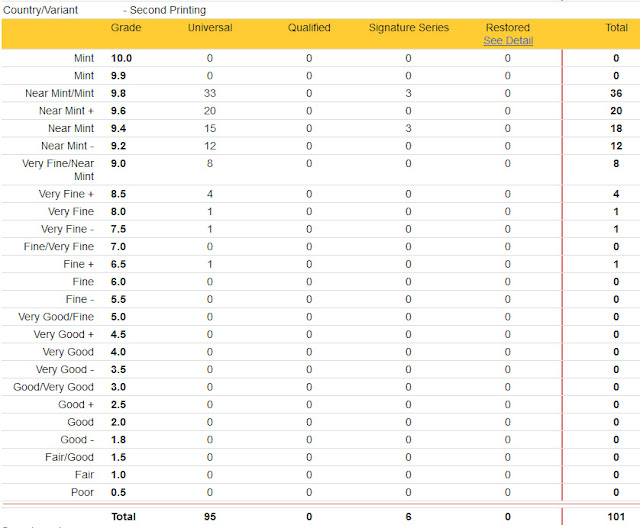
Task: Click the total 18 for grade 9.4
Action: (x=616, y=129)
